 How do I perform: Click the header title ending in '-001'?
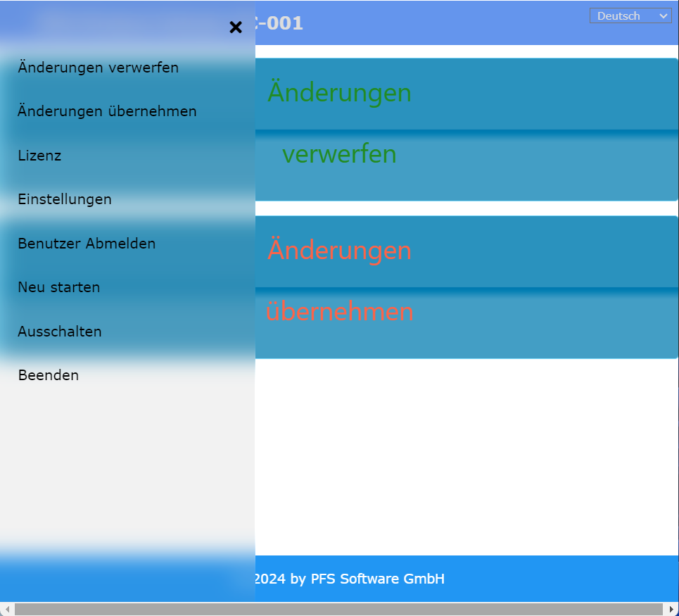[280, 23]
